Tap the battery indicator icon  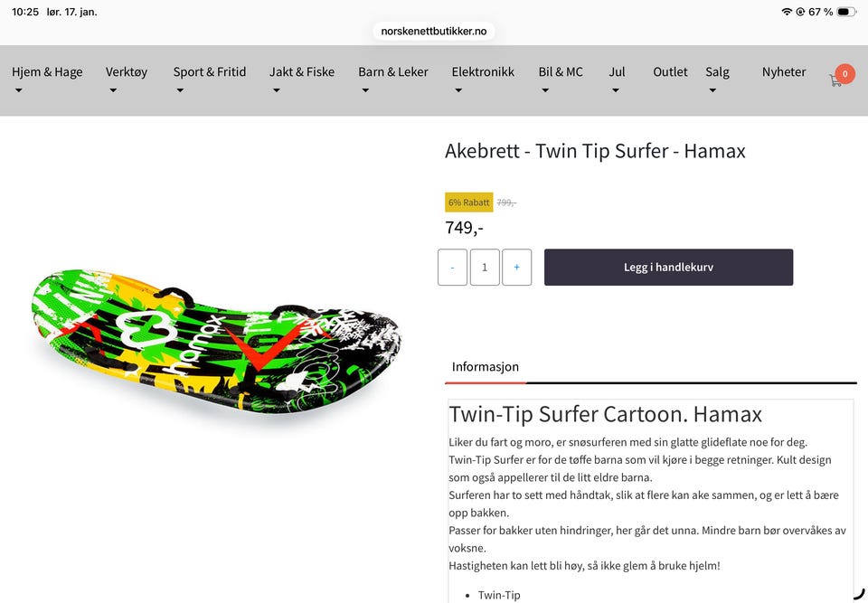846,12
